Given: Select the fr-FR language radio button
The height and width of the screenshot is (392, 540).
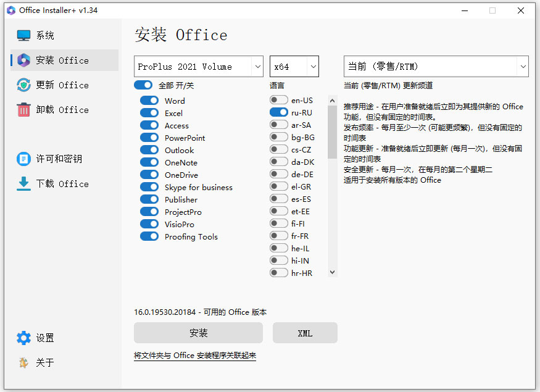Looking at the screenshot, I should tap(278, 236).
